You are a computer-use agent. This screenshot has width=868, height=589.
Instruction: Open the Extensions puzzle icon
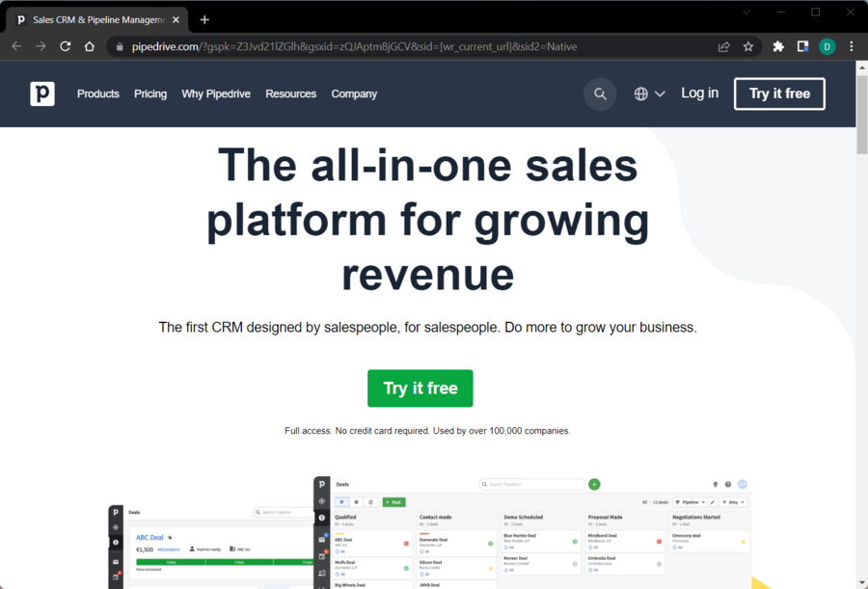click(778, 47)
